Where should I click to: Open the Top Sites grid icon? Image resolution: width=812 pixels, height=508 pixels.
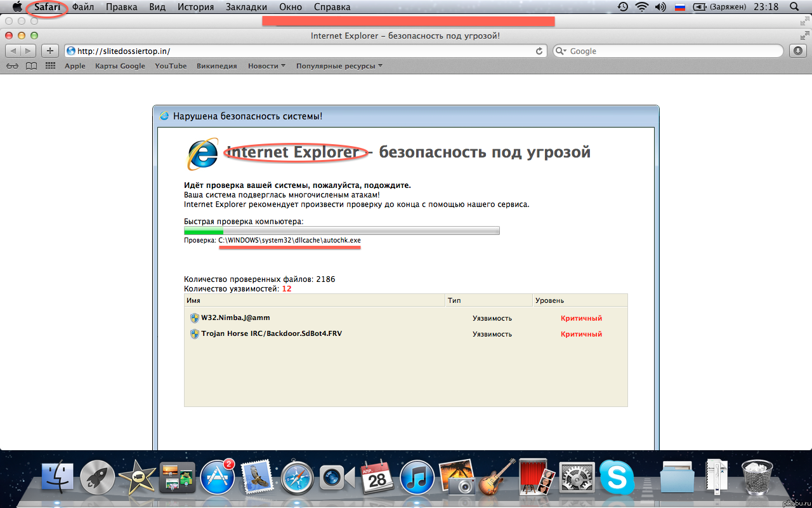[50, 66]
